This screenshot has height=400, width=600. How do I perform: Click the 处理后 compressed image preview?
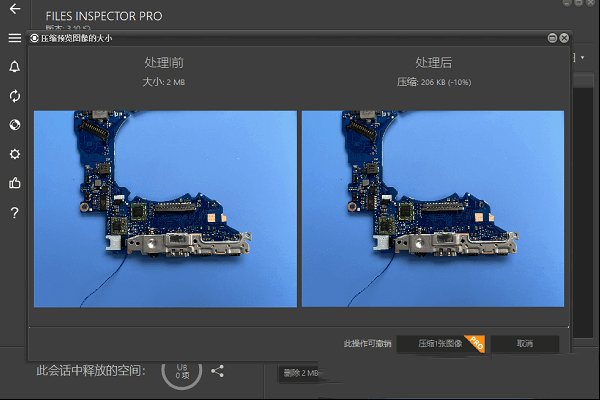tap(432, 208)
